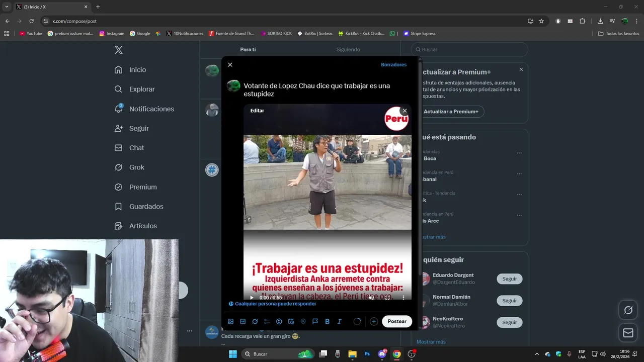This screenshot has height=362, width=644.
Task: Switch to the Para ti tab
Action: (248, 49)
